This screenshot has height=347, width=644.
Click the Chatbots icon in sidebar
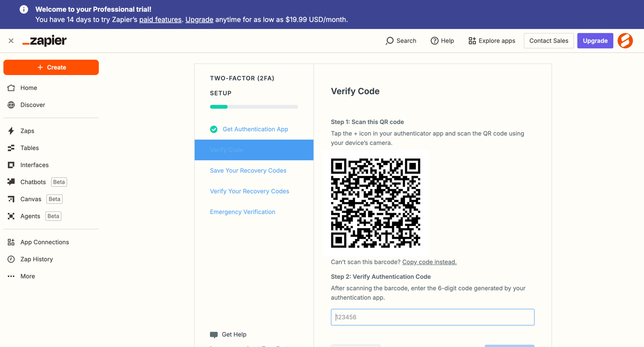11,182
